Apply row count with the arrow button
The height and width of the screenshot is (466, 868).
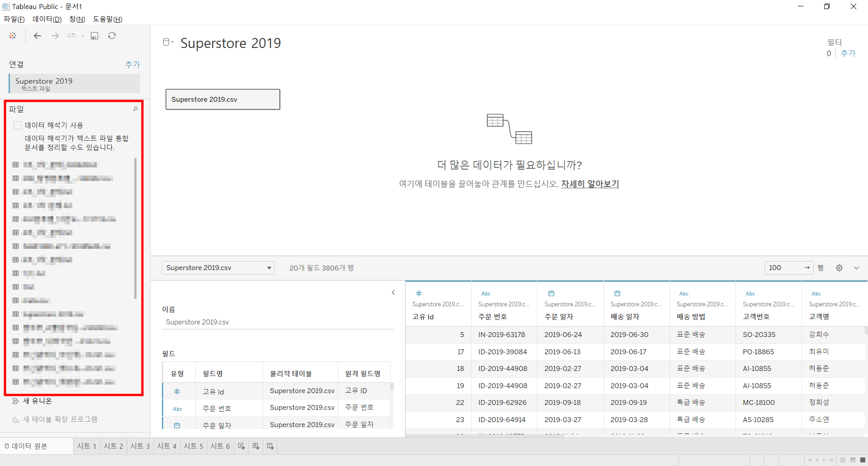point(807,268)
